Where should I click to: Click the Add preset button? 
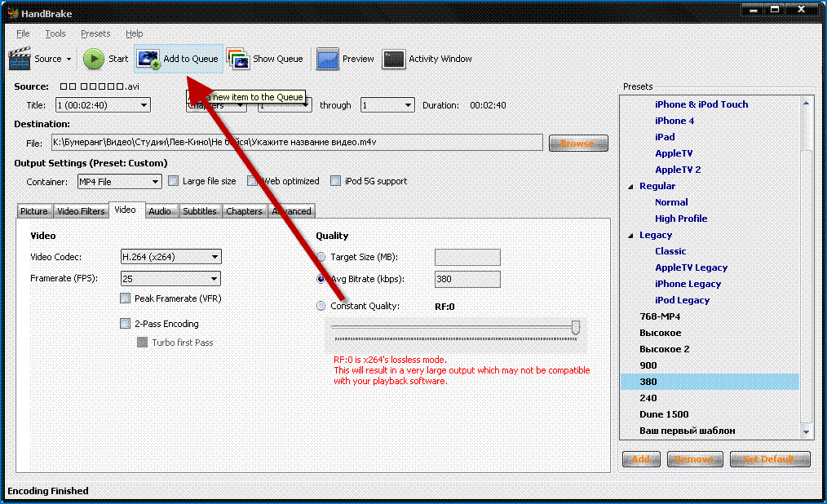[641, 459]
